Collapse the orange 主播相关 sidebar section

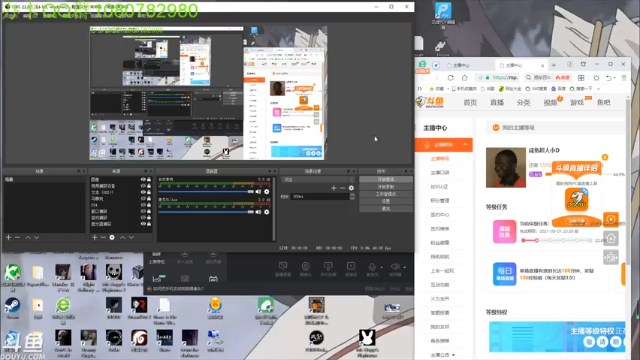465,144
